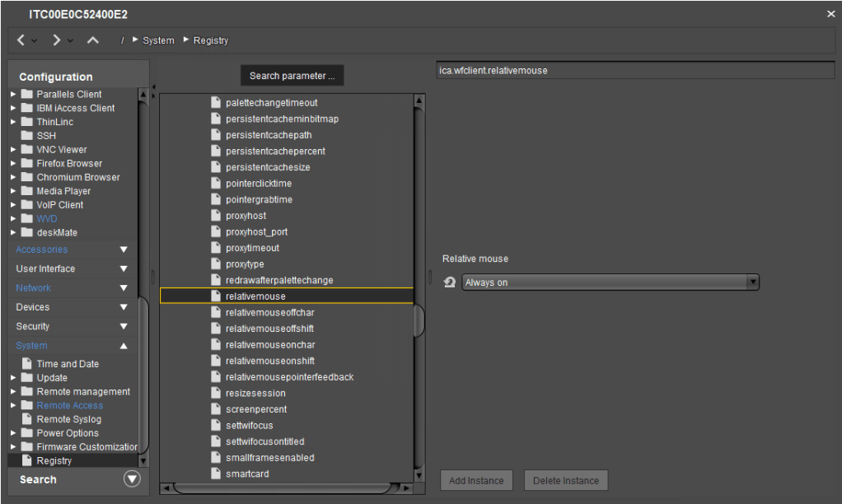Screen dimensions: 842x504
Task: Click the Search parameter button
Action: [x=292, y=76]
